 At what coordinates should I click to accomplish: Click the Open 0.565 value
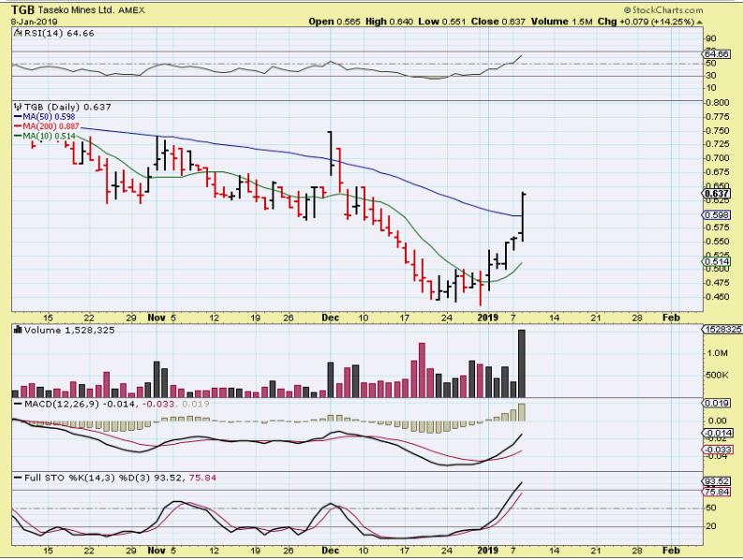pos(334,22)
